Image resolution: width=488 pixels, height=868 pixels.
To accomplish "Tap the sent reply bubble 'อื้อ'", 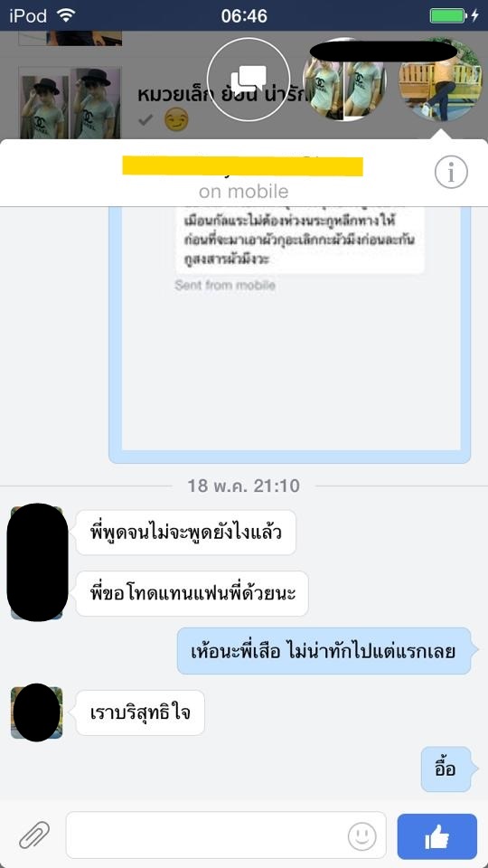I will (446, 769).
